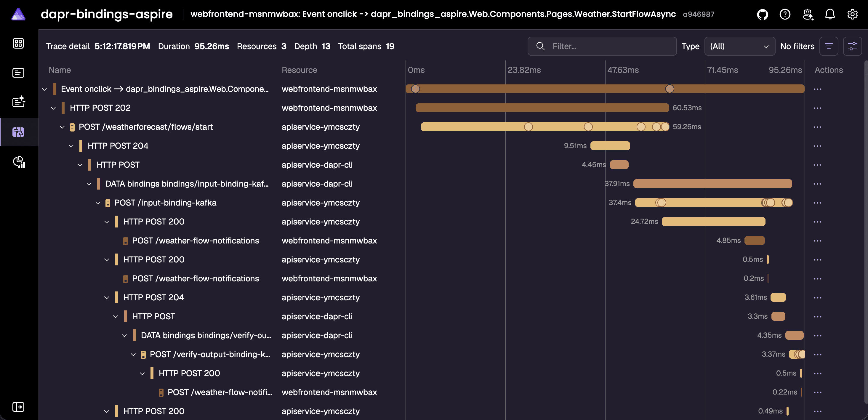Click the Resource column header
868x420 pixels.
tap(299, 70)
